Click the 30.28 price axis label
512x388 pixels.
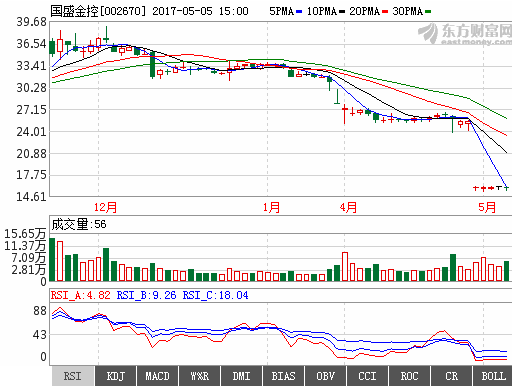31,88
